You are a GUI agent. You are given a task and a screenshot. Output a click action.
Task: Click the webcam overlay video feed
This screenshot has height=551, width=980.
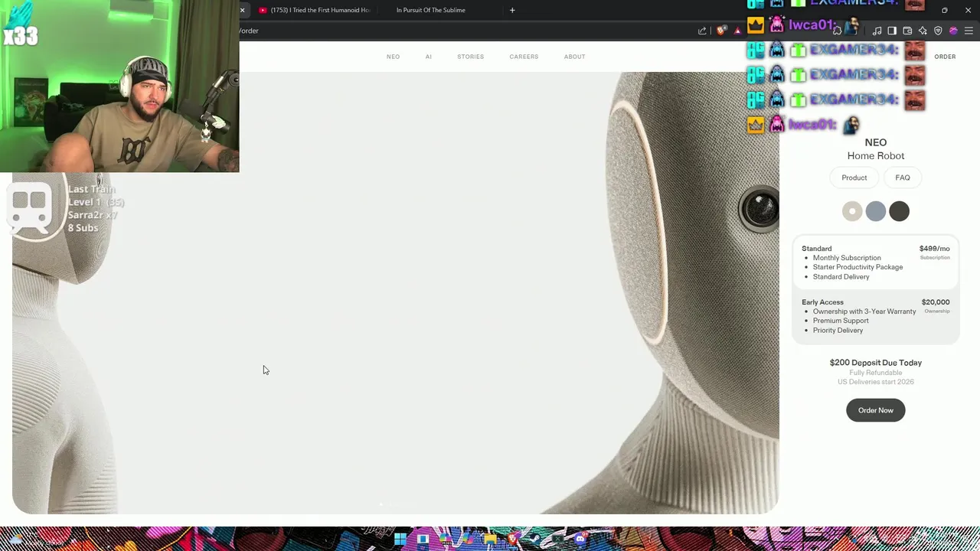119,86
